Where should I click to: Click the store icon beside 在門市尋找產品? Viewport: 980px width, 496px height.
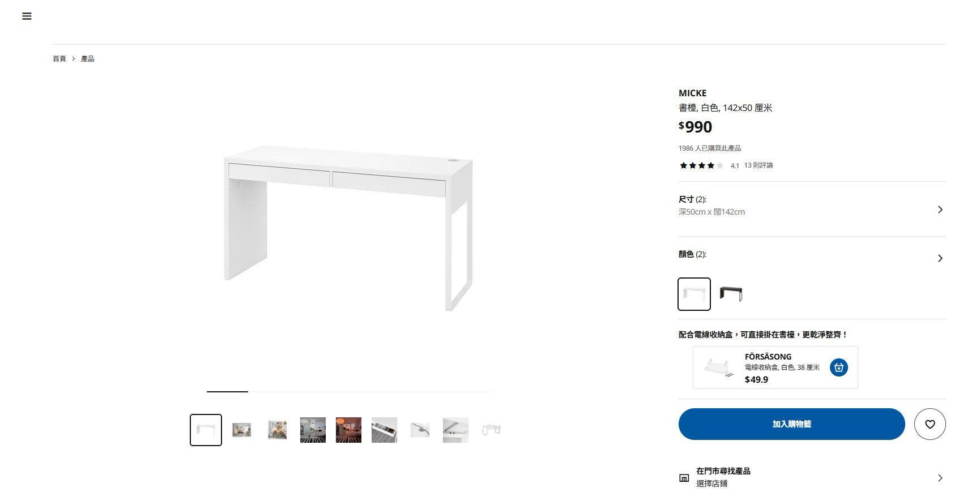coord(684,478)
